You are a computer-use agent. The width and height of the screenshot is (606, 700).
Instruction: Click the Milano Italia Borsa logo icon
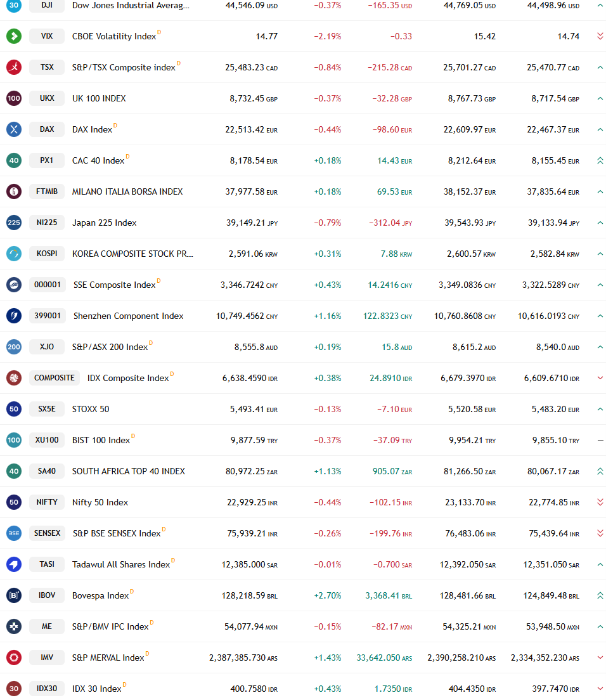14,191
